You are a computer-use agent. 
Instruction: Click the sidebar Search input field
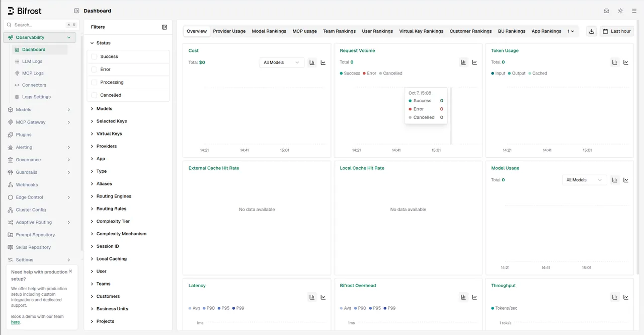tap(41, 25)
